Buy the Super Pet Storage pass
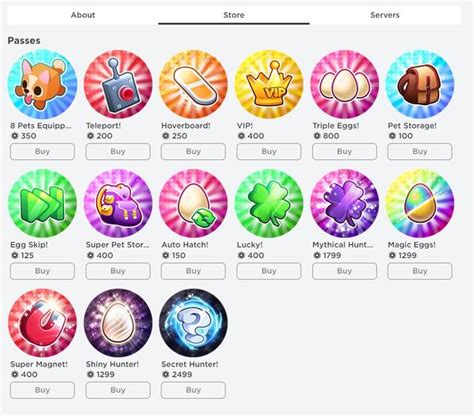The width and height of the screenshot is (474, 416). point(118,271)
